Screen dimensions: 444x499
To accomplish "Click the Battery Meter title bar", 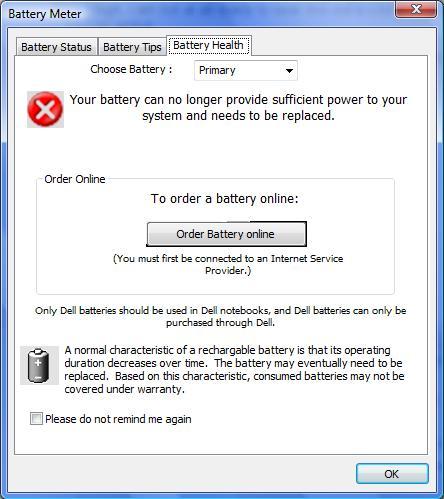I will pyautogui.click(x=200, y=14).
